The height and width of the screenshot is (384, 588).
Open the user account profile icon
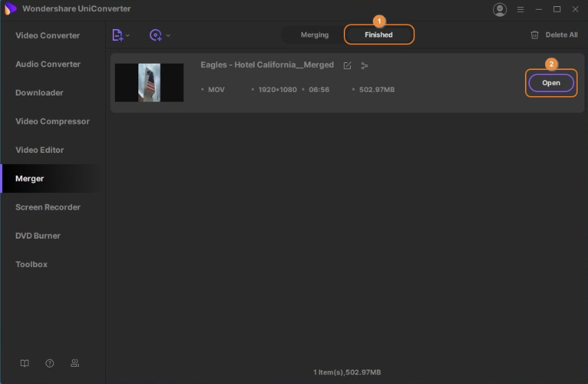tap(499, 9)
